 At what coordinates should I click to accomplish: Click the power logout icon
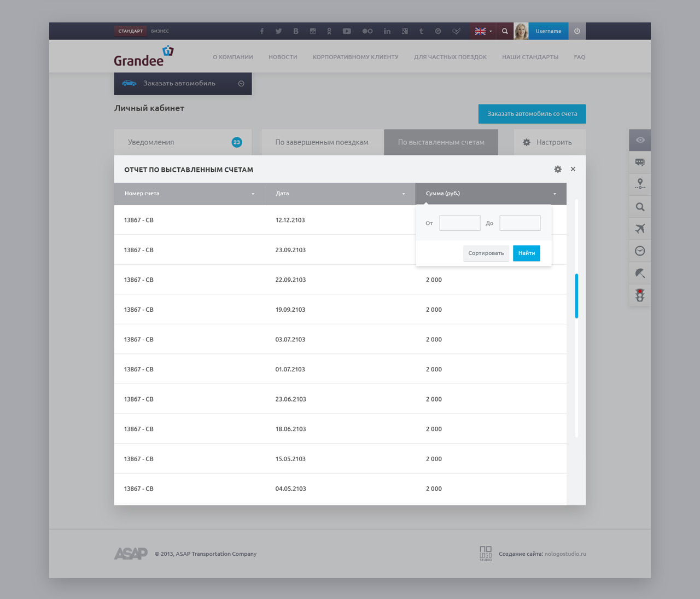click(577, 31)
